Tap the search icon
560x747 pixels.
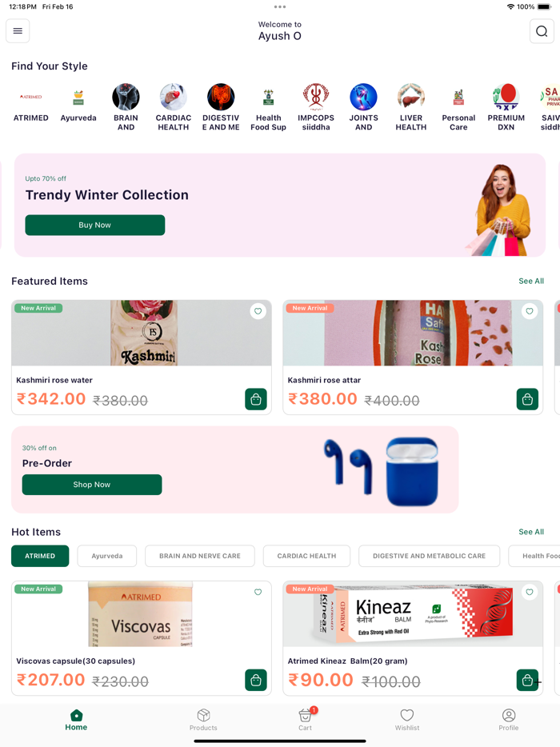coord(542,31)
